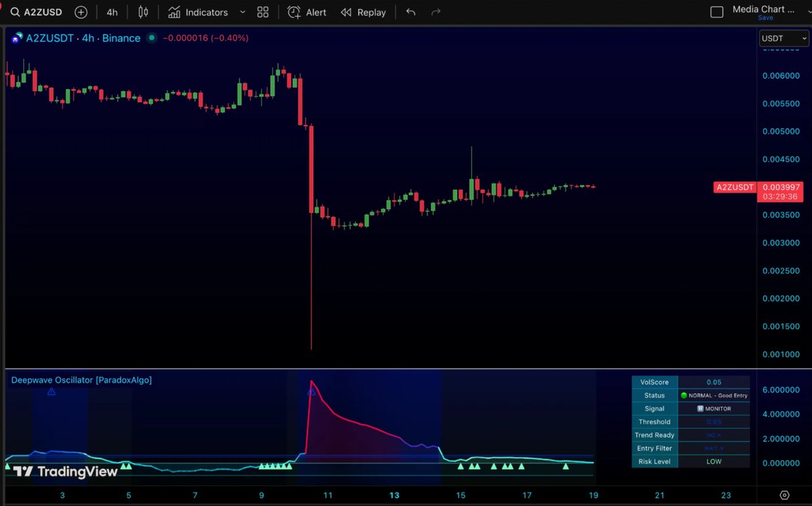Change the 4h timeframe interval

112,12
